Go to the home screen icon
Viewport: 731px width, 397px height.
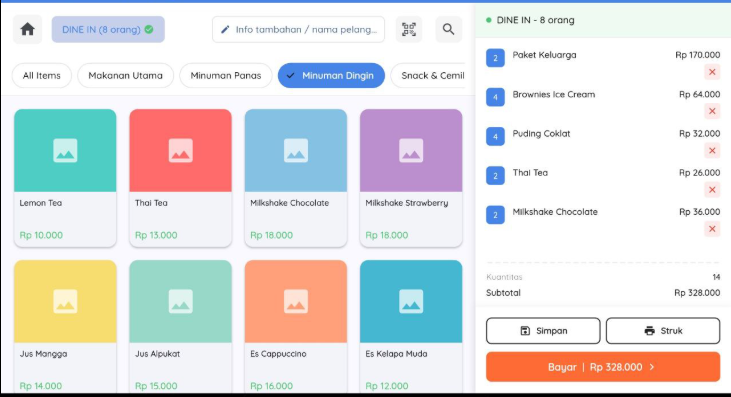[x=28, y=29]
